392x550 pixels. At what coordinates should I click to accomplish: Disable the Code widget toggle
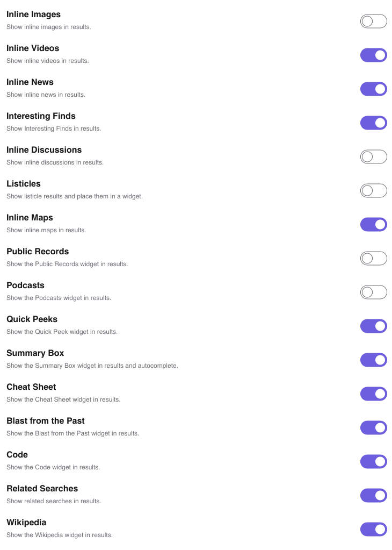(373, 461)
